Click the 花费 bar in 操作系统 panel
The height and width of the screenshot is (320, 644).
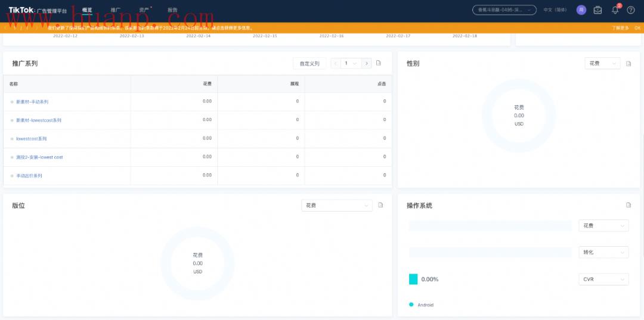[490, 226]
